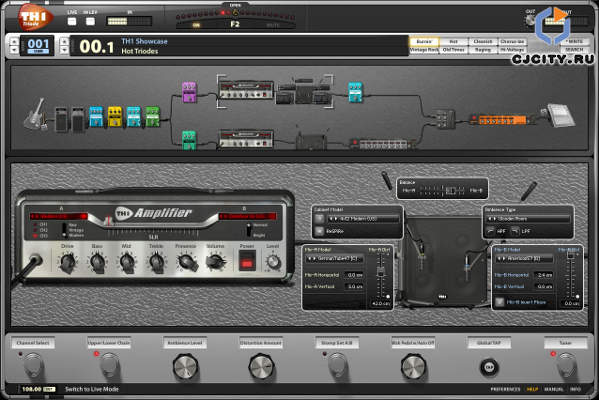Step the bank number 001 down
The height and width of the screenshot is (400, 599).
point(14,50)
